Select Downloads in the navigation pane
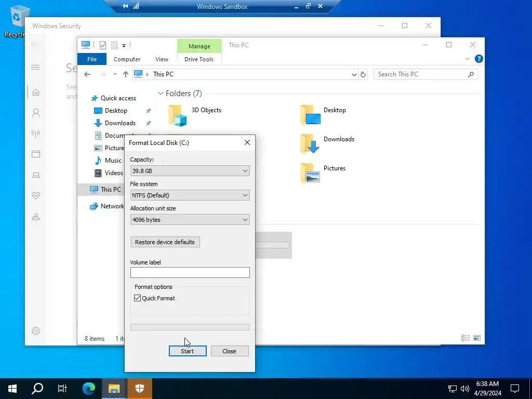The height and width of the screenshot is (399, 532). 115,123
